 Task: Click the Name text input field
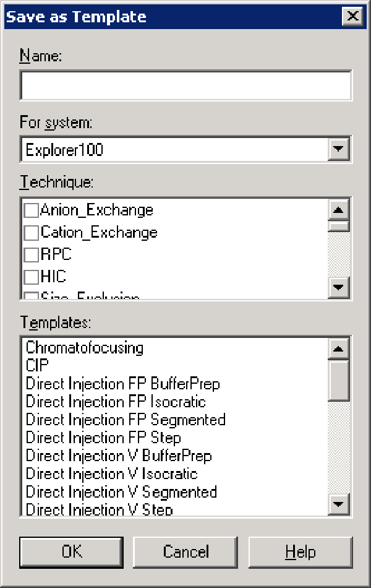click(x=186, y=85)
